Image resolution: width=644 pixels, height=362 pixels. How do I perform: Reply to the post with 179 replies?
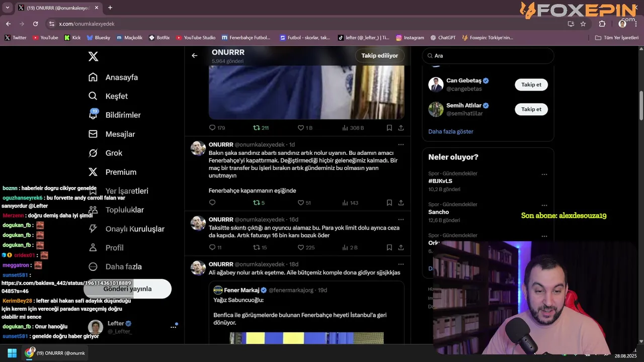(x=212, y=128)
